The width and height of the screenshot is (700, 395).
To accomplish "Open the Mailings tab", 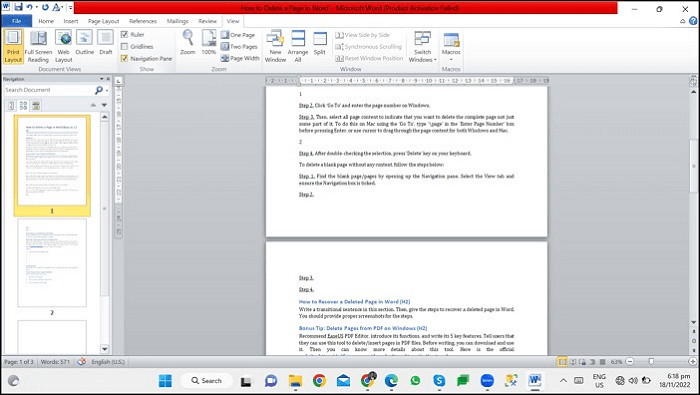I will pyautogui.click(x=177, y=21).
